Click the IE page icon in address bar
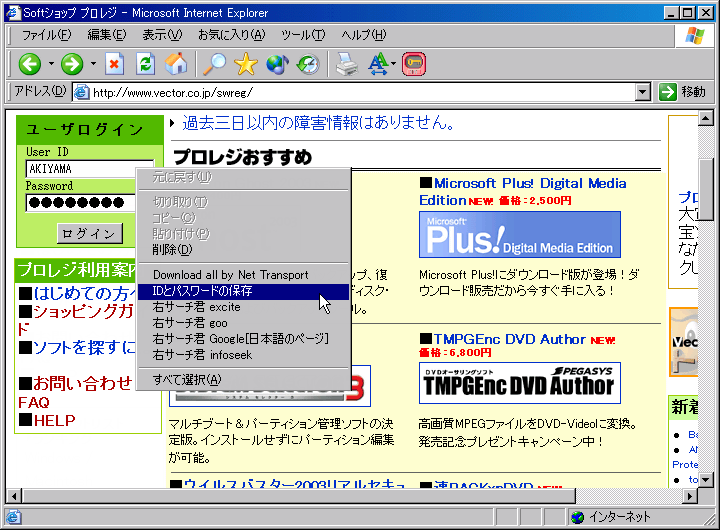Image resolution: width=720 pixels, height=530 pixels. tap(81, 92)
